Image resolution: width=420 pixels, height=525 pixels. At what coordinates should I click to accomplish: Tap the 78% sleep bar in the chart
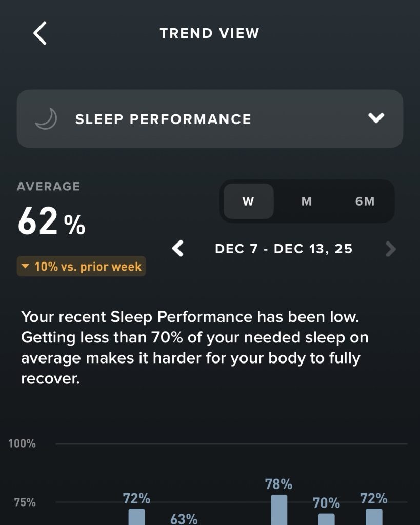coord(279,510)
